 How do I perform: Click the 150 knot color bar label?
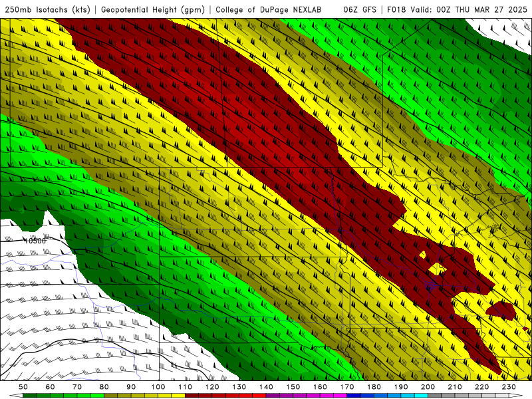click(x=293, y=387)
